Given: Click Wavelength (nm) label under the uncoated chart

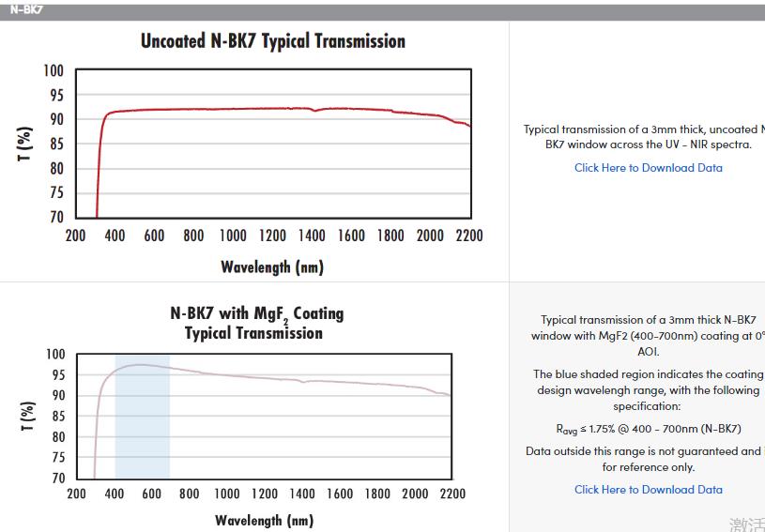Looking at the screenshot, I should (272, 267).
